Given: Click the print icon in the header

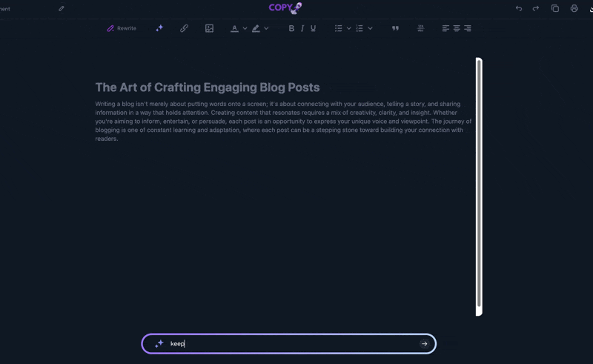Looking at the screenshot, I should pos(574,8).
